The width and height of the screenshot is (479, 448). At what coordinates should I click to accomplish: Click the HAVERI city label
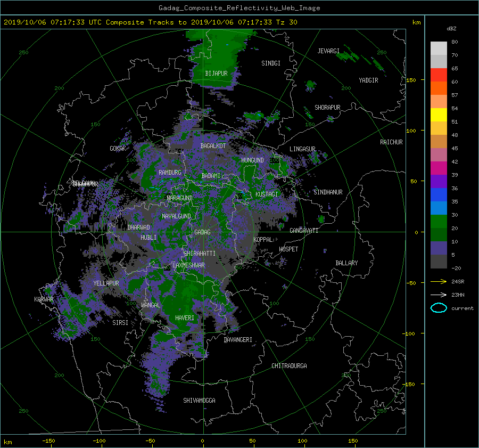(185, 318)
